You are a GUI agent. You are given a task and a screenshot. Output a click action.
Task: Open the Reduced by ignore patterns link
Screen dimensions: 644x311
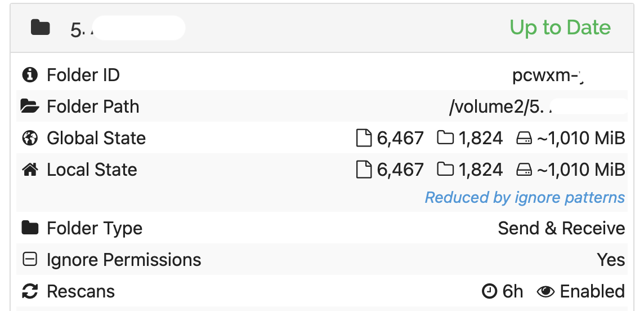click(525, 197)
